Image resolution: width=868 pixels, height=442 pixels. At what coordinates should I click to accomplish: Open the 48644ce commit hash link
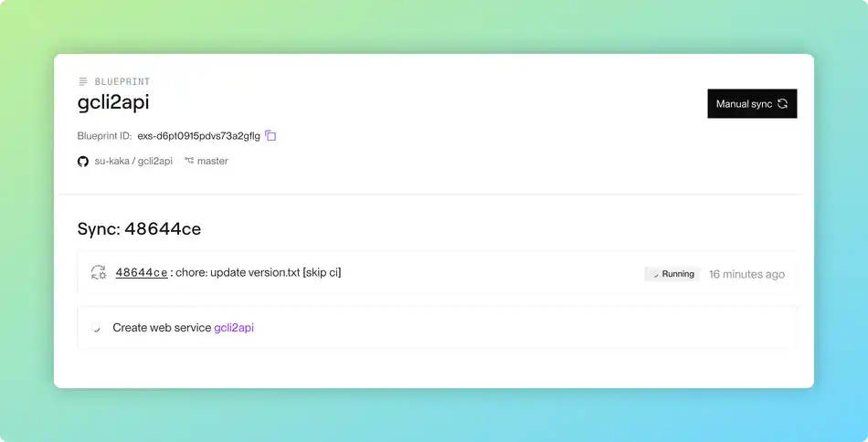click(142, 272)
